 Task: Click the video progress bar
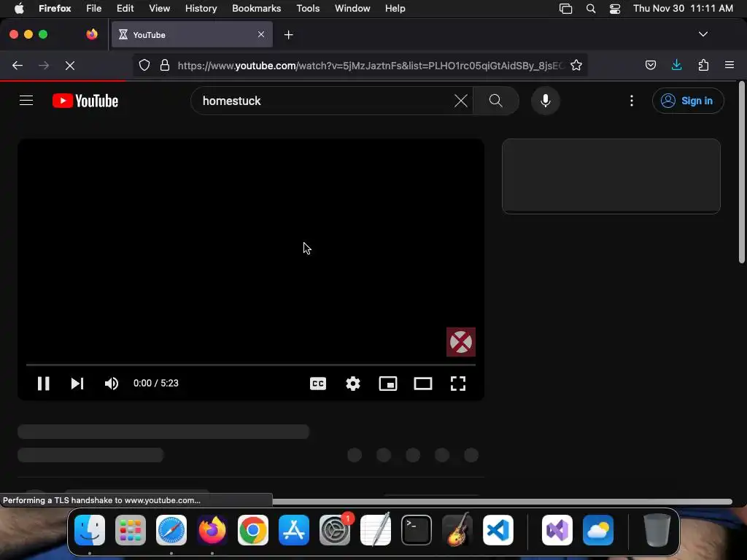[x=251, y=365]
